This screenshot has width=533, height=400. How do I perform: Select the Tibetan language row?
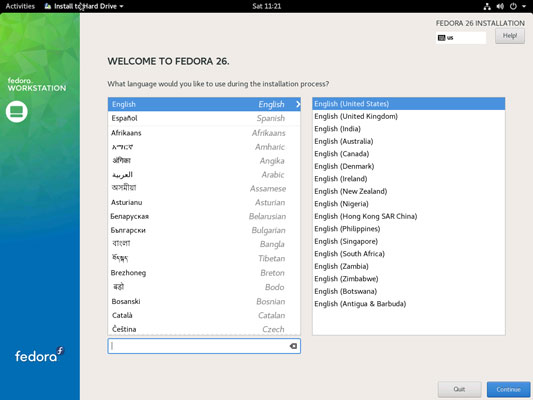click(x=204, y=259)
